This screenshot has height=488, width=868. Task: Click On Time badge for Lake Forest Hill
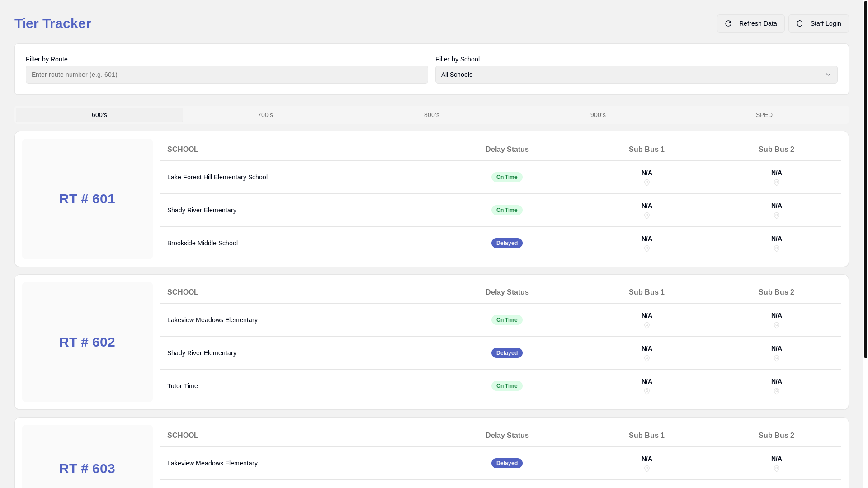pyautogui.click(x=507, y=177)
